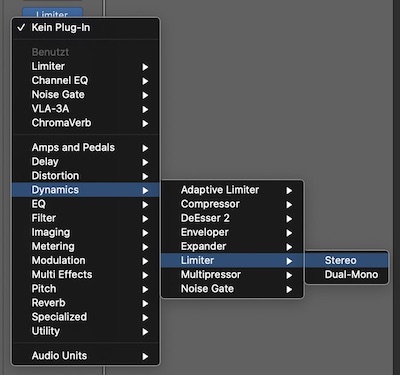Choose Enveloper in Dynamics submenu
Image resolution: width=400 pixels, height=375 pixels.
pos(232,232)
